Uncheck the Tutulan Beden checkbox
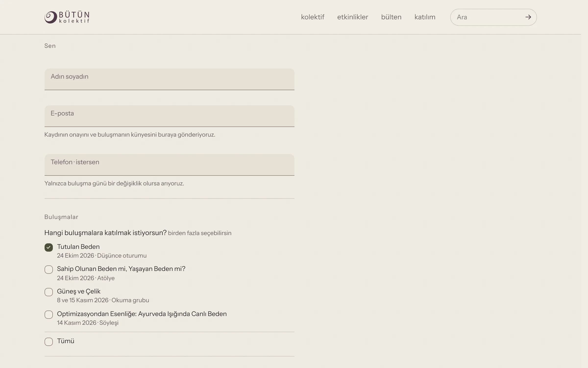This screenshot has width=588, height=368. 49,247
